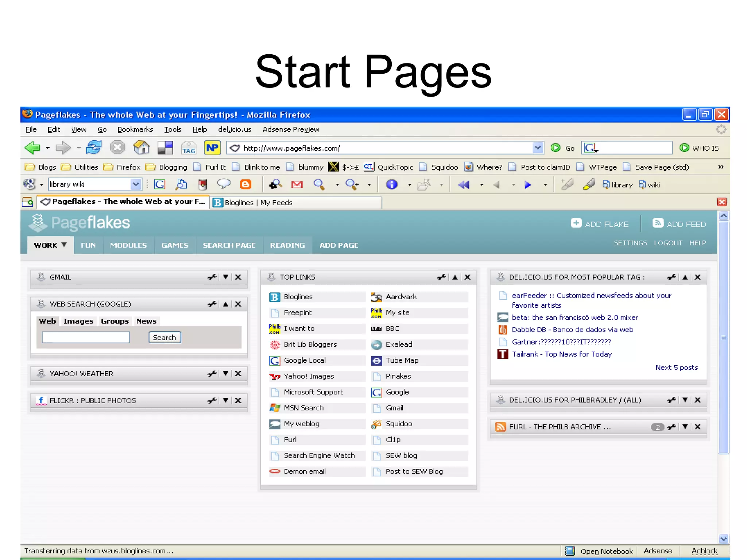
Task: Open the Open Notebook status bar icon
Action: pyautogui.click(x=570, y=551)
